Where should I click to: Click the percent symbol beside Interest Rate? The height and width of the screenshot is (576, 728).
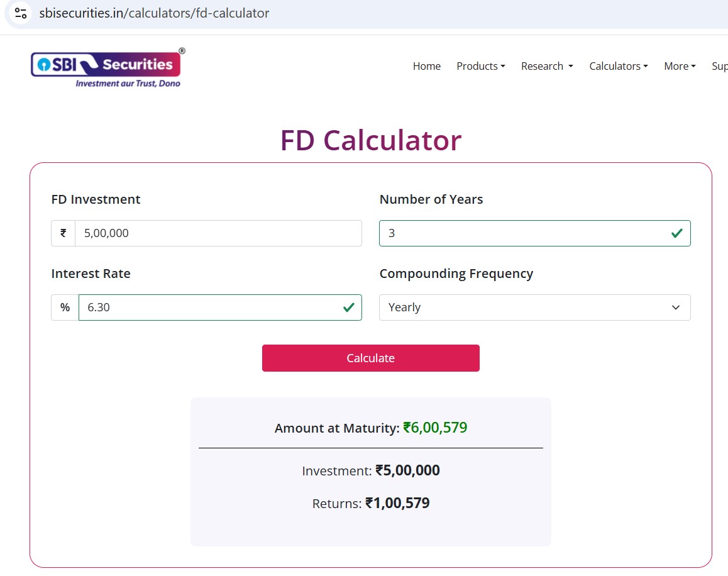[x=65, y=307]
